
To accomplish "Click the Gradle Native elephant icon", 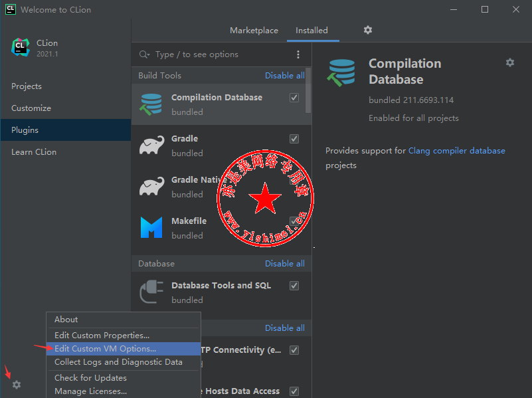I will point(151,186).
